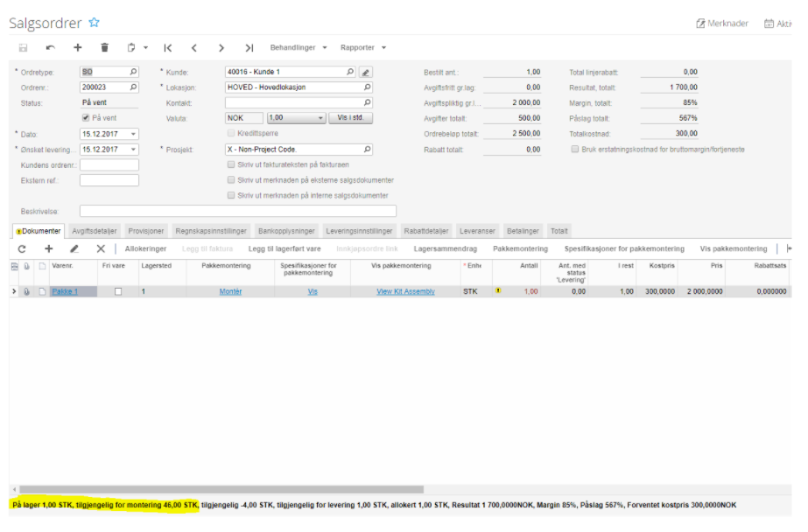Open the Ordrenr. lookup magnifier
The width and height of the screenshot is (808, 532).
133,87
